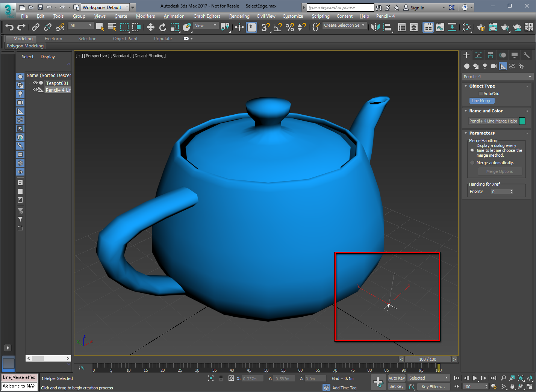Activate the Rotate tool in the toolbar

point(162,27)
